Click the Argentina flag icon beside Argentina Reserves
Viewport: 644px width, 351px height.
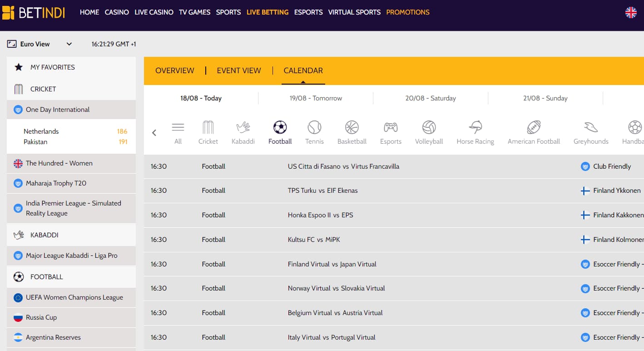[18, 337]
